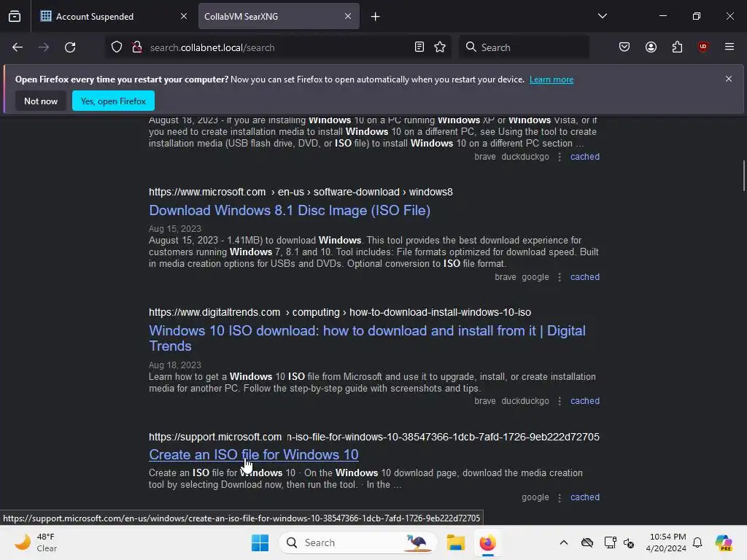Go back to the previous page
The width and height of the screenshot is (747, 560).
[x=18, y=47]
